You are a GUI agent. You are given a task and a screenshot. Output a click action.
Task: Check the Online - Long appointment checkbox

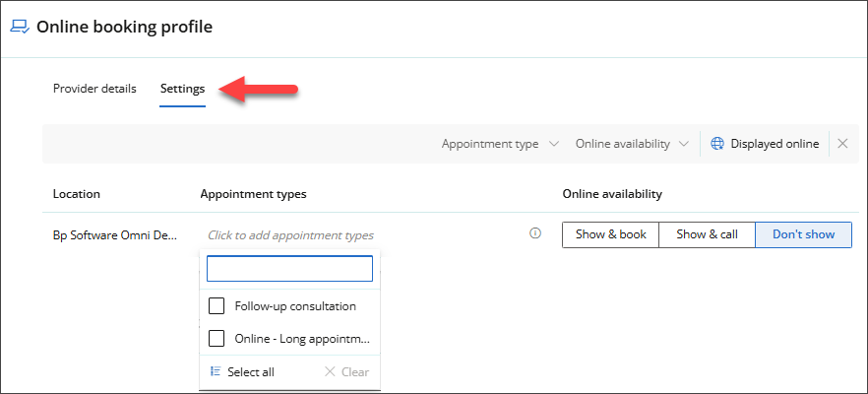217,339
